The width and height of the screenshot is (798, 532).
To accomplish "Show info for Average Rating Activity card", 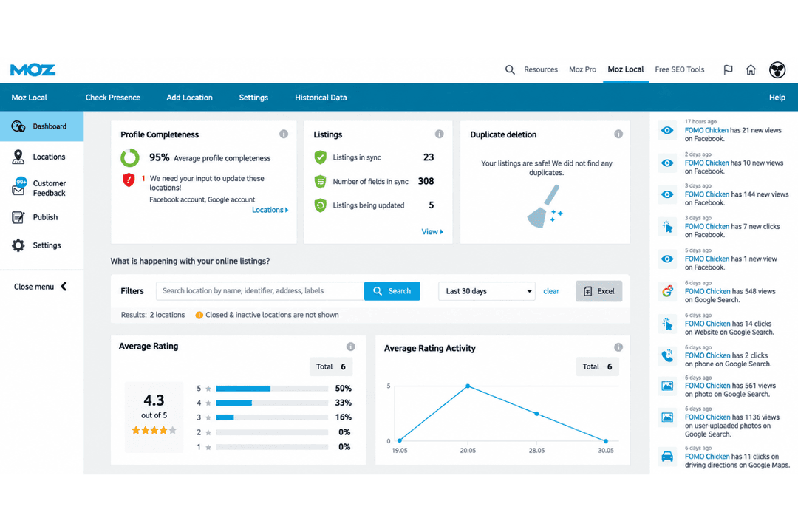I will (x=618, y=347).
